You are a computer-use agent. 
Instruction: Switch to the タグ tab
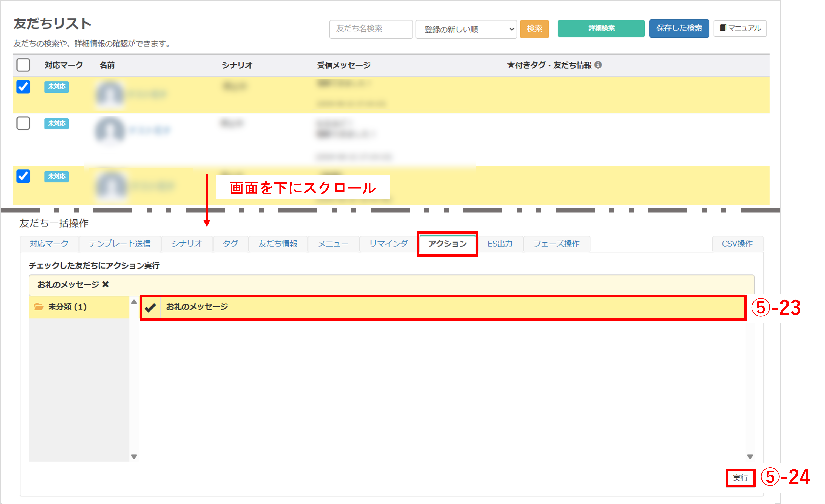tap(230, 244)
